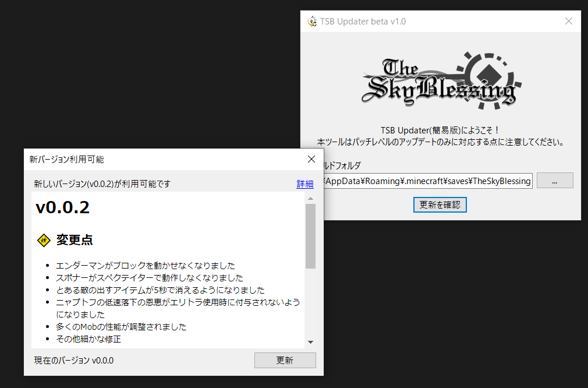Click the 多くのMobの性能が調整されました line
The width and height of the screenshot is (588, 388).
121,327
